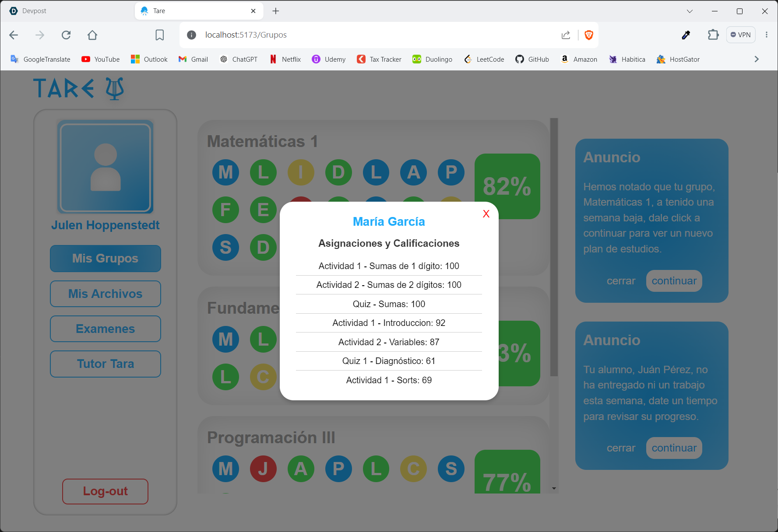Open the user profile avatar picture
Image resolution: width=778 pixels, height=532 pixels.
pyautogui.click(x=106, y=167)
